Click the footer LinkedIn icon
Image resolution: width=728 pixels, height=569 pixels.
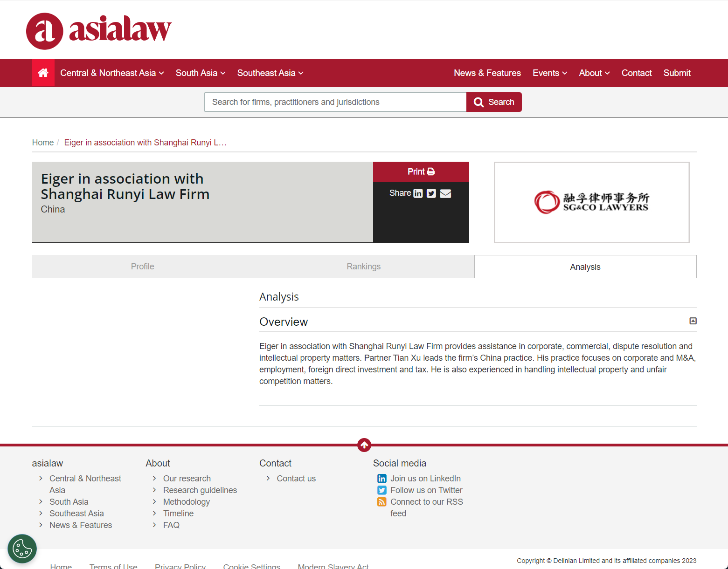pos(382,479)
